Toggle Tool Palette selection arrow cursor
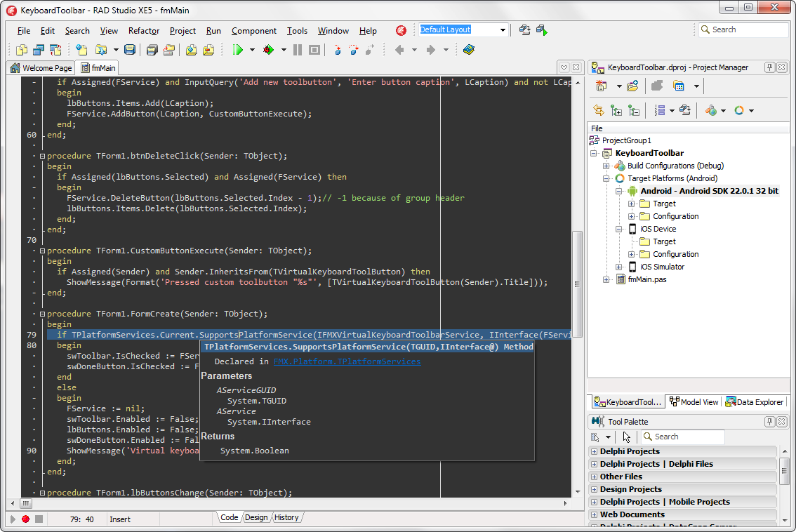The image size is (796, 532). [x=626, y=437]
